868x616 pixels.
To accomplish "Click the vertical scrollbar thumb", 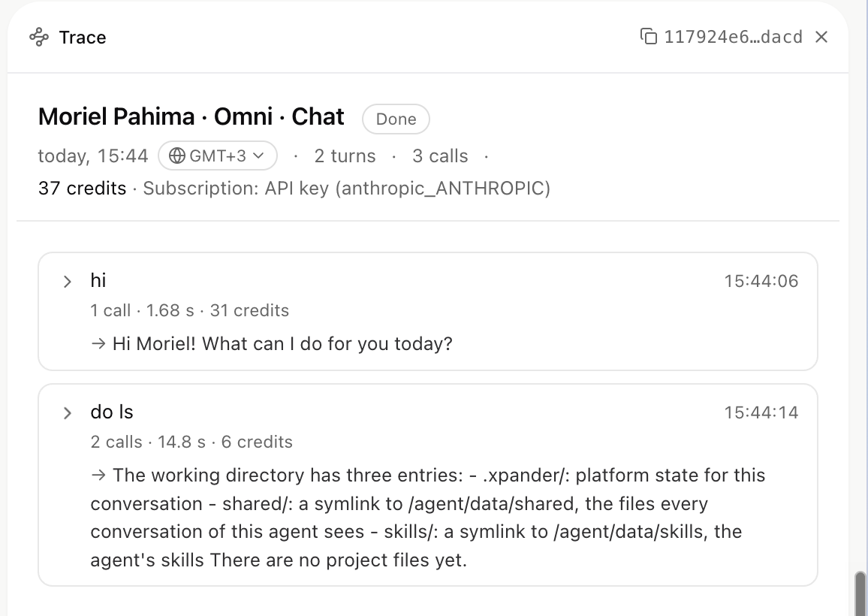I will [860, 593].
